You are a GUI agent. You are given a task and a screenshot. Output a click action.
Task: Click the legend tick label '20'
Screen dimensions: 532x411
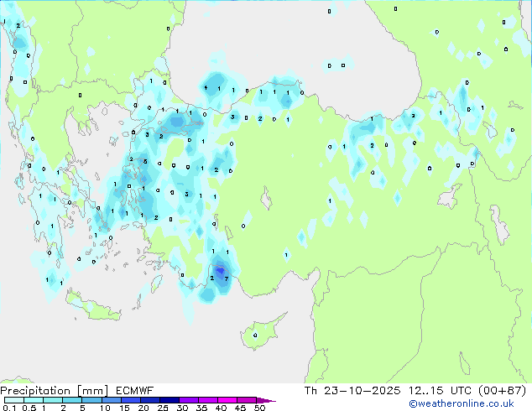143,408
